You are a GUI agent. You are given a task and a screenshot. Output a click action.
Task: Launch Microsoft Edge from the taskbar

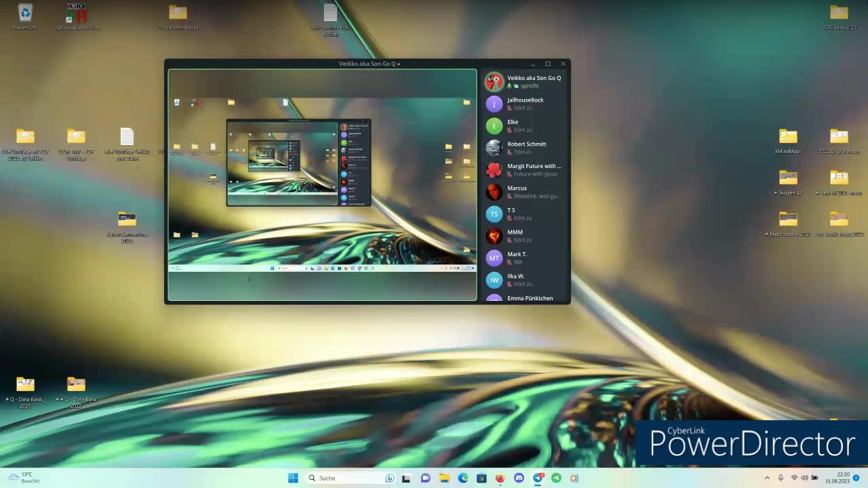462,478
